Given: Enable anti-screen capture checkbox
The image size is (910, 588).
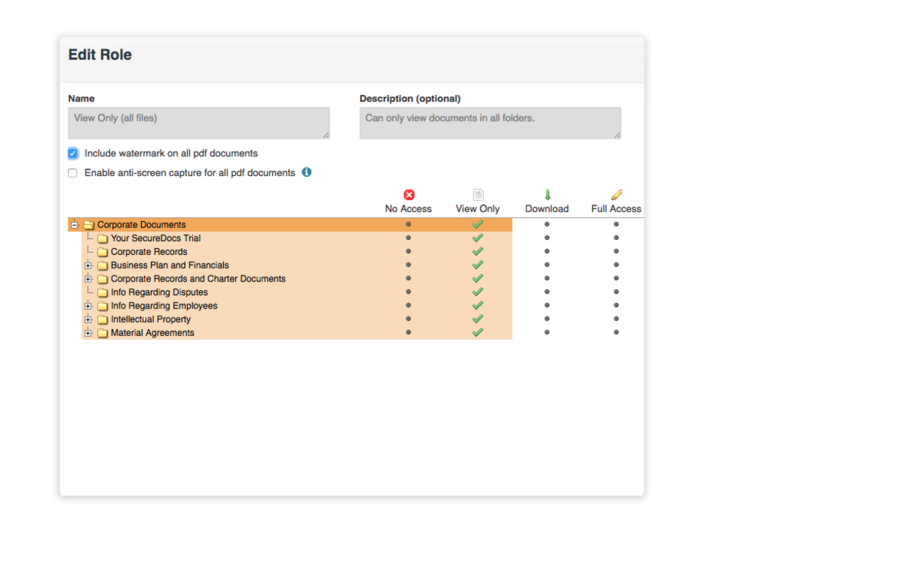Looking at the screenshot, I should pos(73,173).
